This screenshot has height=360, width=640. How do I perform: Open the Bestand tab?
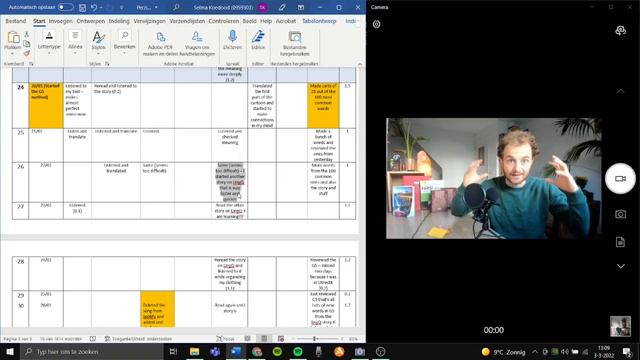click(x=16, y=21)
